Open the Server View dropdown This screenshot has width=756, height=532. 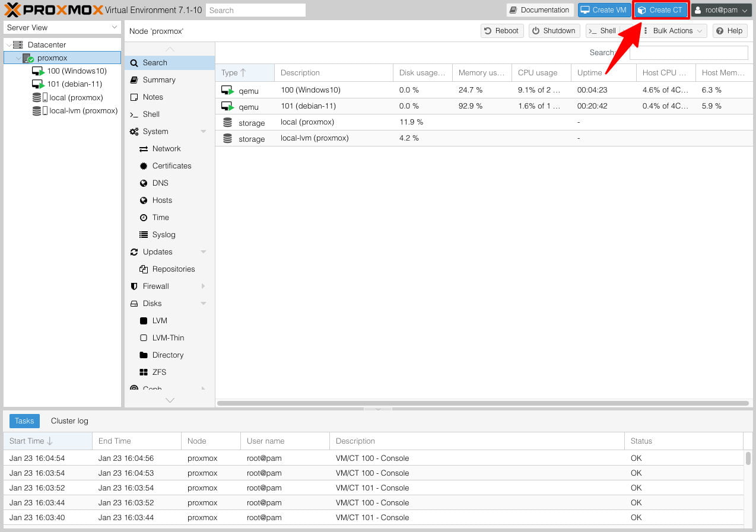click(x=62, y=28)
